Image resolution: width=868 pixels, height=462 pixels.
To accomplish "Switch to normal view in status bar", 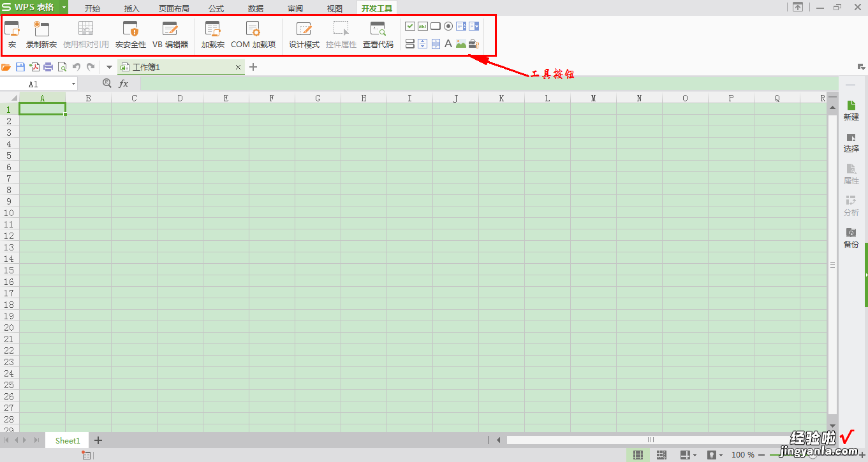I will pos(637,455).
